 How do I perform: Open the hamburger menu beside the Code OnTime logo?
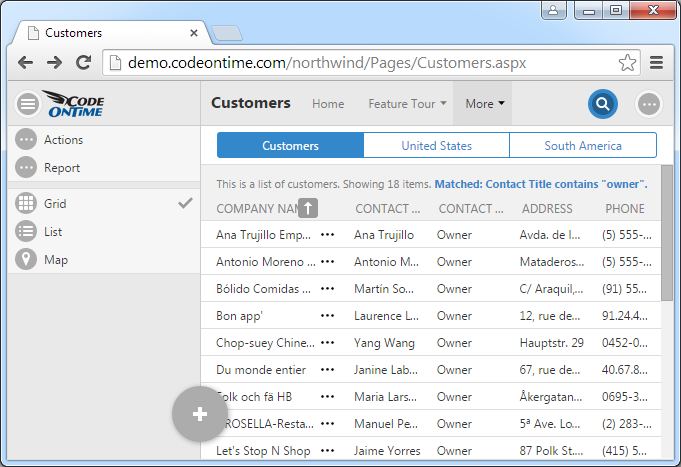(27, 103)
